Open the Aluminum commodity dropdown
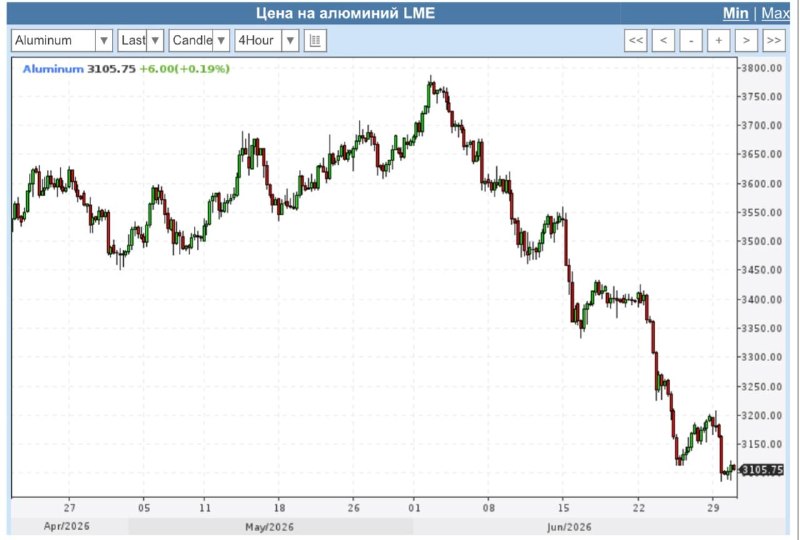This screenshot has width=800, height=540. [x=62, y=40]
